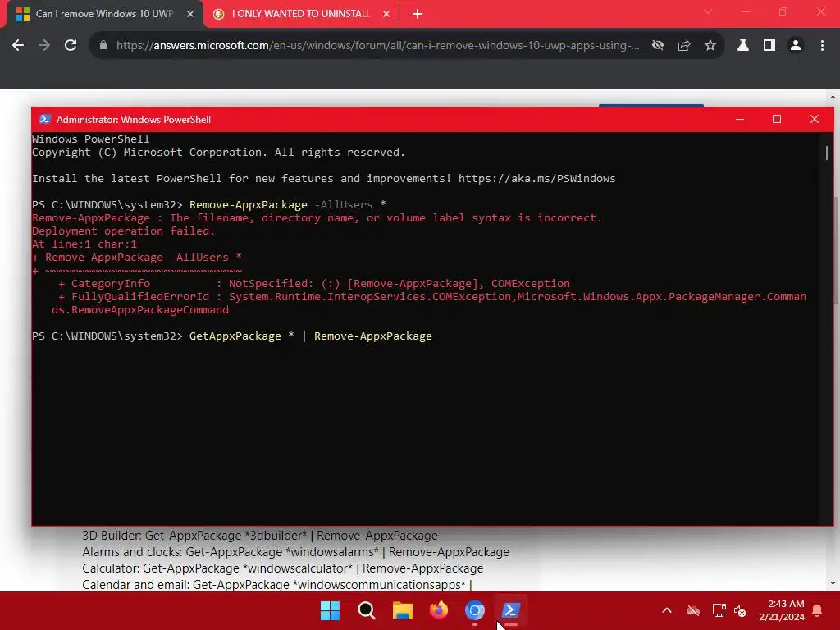840x630 pixels.
Task: Open Windows taskbar Search
Action: pos(367,610)
